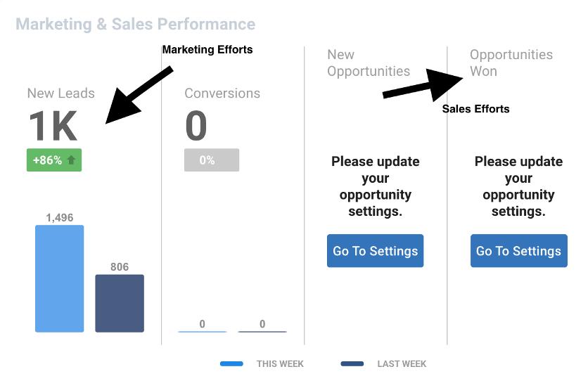Click the green up arrow in the +86% badge
This screenshot has height=381, width=588.
71,160
